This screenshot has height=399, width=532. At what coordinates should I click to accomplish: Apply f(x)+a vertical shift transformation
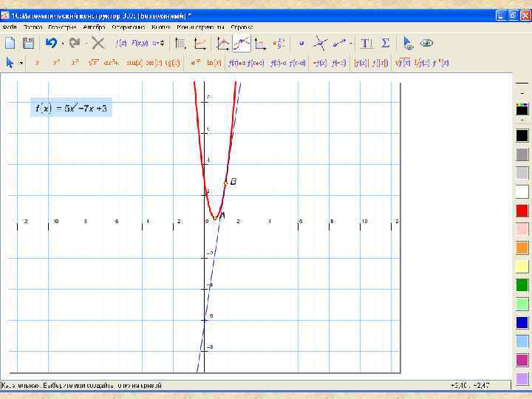pyautogui.click(x=236, y=63)
